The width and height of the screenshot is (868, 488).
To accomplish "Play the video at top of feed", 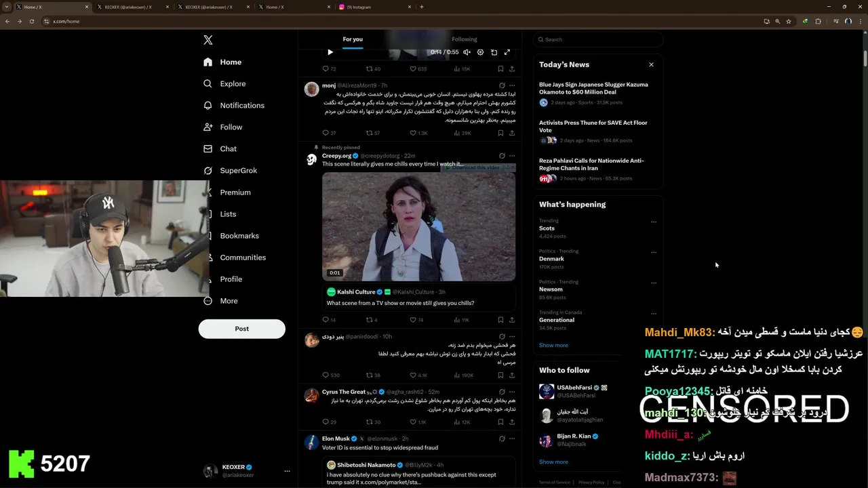I will (x=330, y=52).
